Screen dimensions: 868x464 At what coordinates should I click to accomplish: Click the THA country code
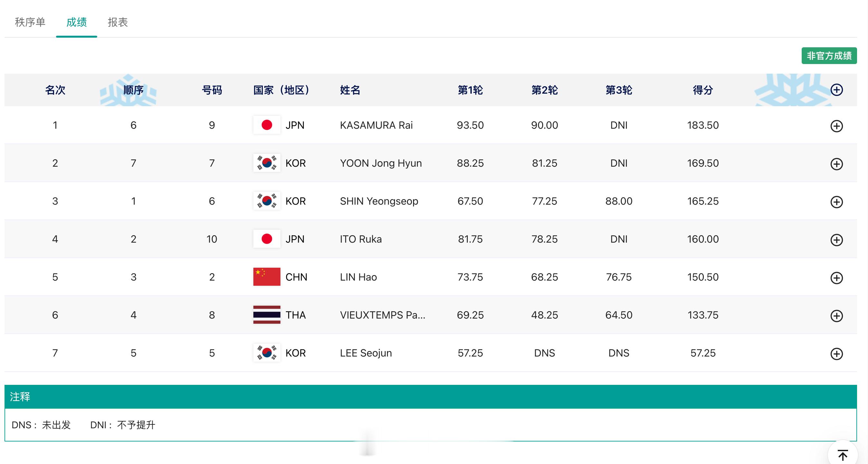296,315
